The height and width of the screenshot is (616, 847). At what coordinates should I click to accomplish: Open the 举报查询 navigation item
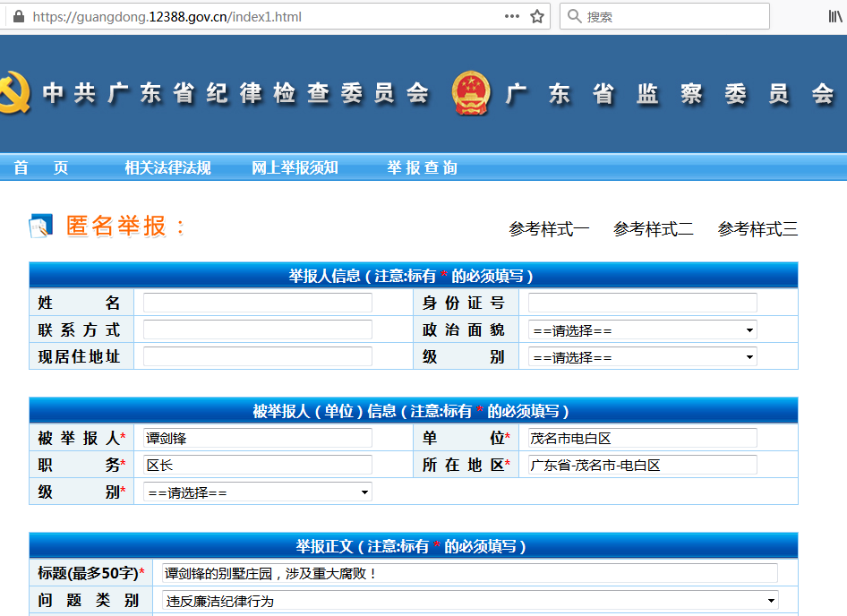click(x=422, y=167)
